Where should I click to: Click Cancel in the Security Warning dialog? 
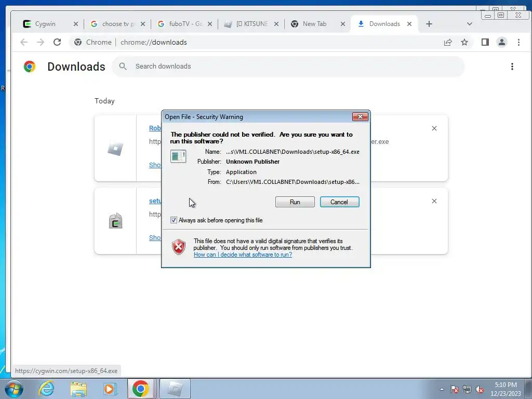tap(339, 202)
